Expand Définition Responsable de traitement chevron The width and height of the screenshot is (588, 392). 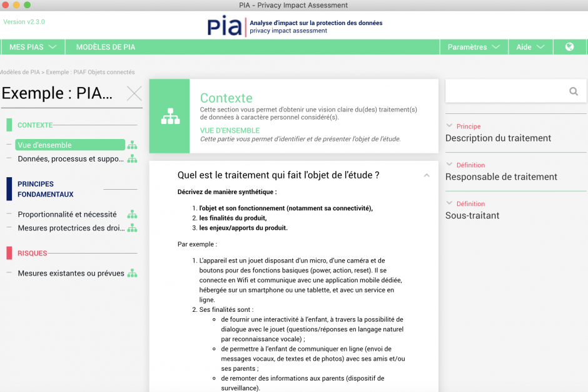[x=449, y=165]
